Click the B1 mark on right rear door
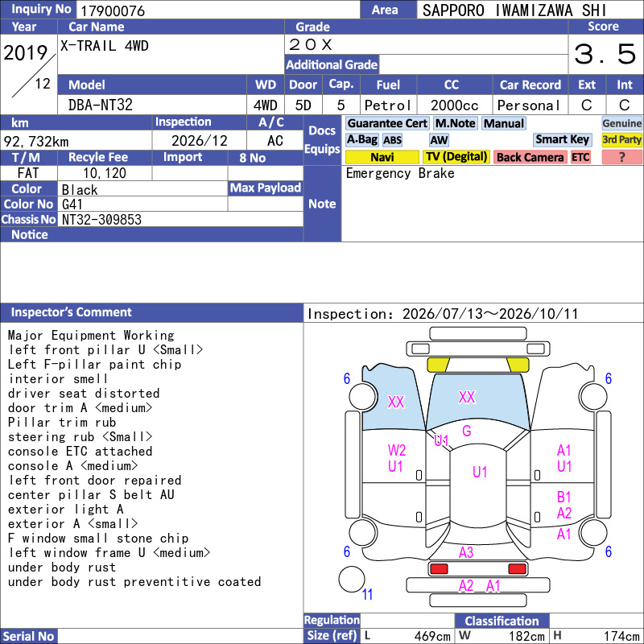The height and width of the screenshot is (644, 644). point(564,497)
